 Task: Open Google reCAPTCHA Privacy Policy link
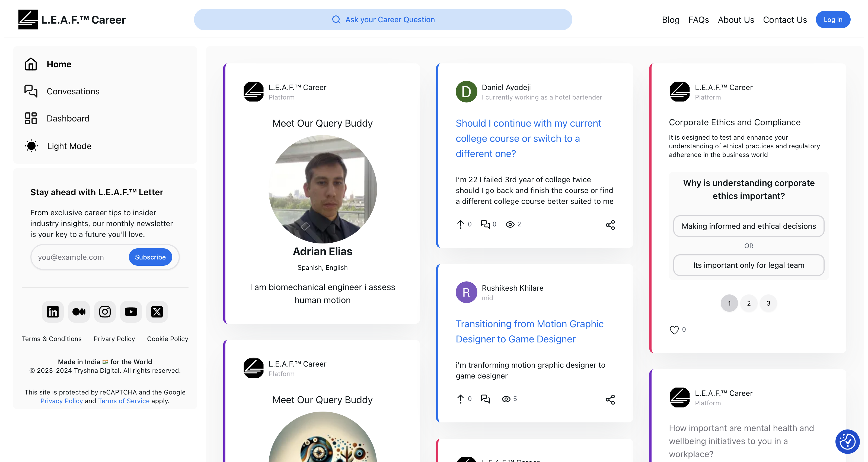[x=62, y=401]
